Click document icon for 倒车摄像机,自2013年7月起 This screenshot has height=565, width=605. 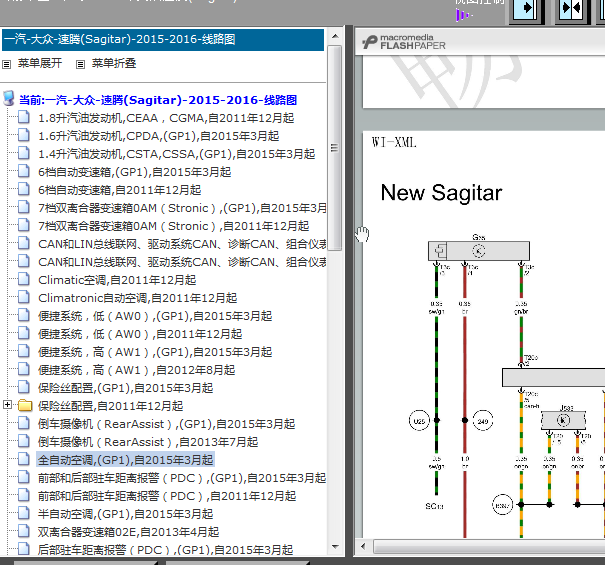[x=24, y=441]
